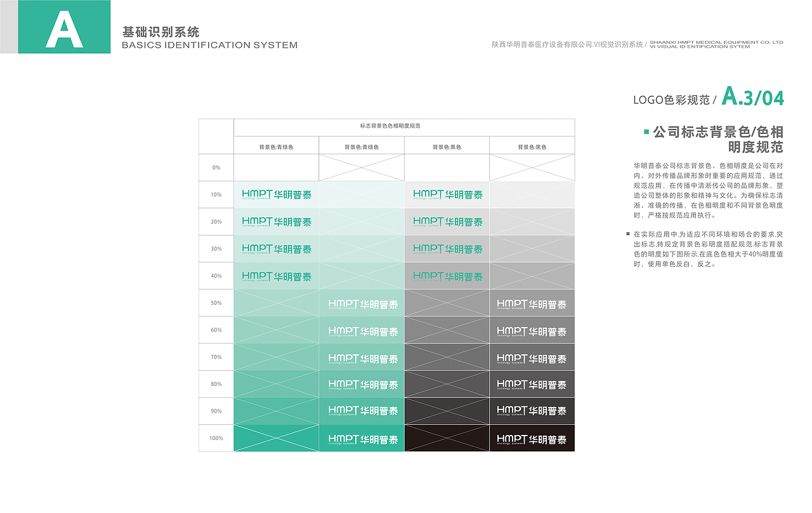Click heading 公司标志背景色/色相明度规范
Viewport: 812px width, 513px height.
[718, 140]
